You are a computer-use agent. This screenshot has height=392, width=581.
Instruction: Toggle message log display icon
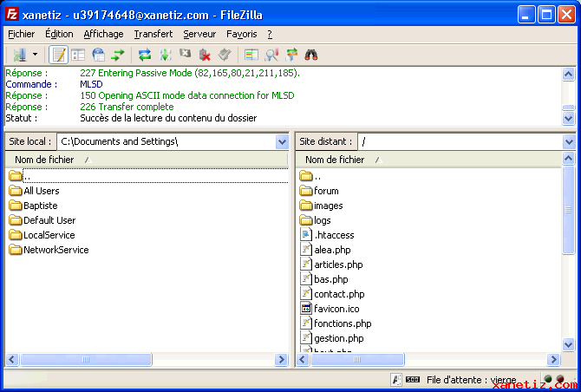59,55
